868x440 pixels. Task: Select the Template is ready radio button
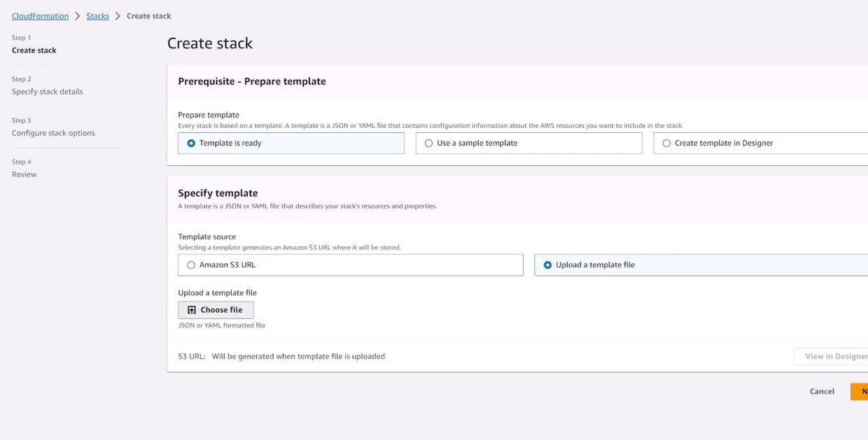tap(189, 143)
